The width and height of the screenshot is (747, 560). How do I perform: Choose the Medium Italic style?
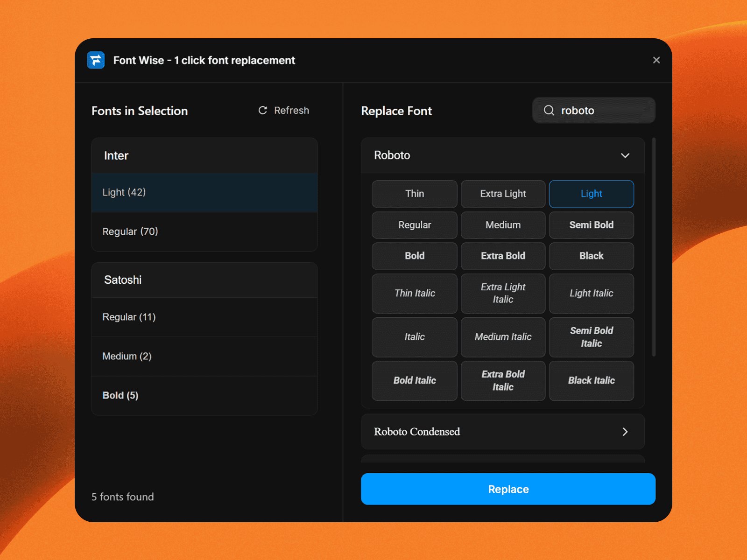pos(503,337)
